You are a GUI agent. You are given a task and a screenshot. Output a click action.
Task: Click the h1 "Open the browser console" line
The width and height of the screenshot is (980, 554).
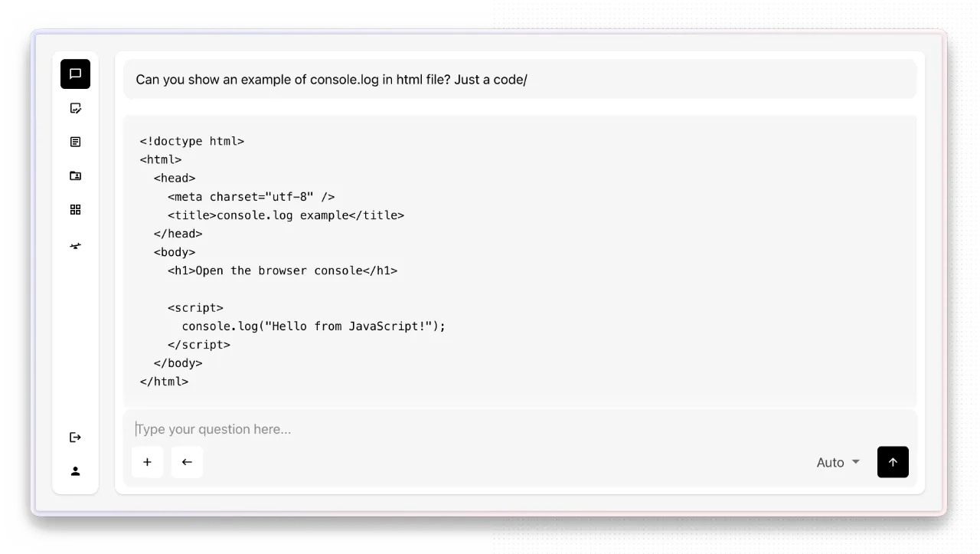[x=283, y=270]
